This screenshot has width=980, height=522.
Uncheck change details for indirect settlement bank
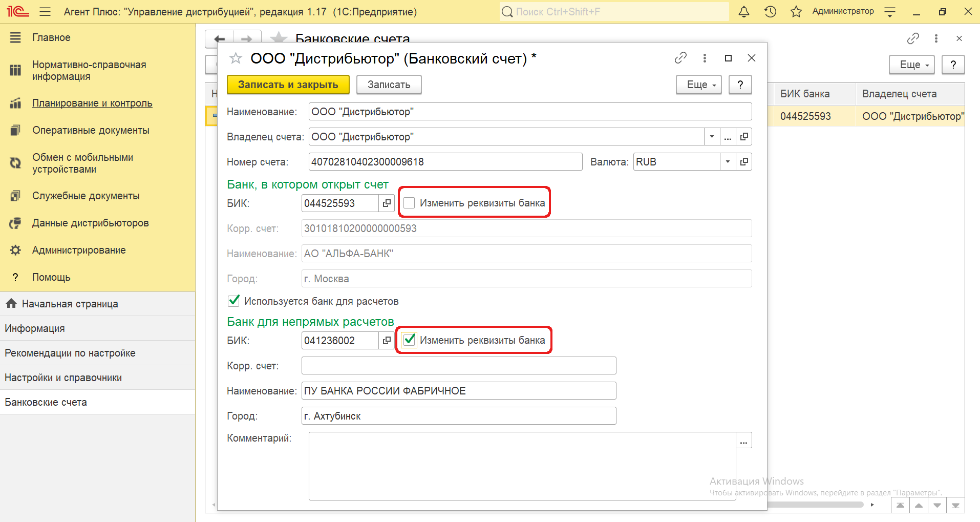[x=409, y=340]
